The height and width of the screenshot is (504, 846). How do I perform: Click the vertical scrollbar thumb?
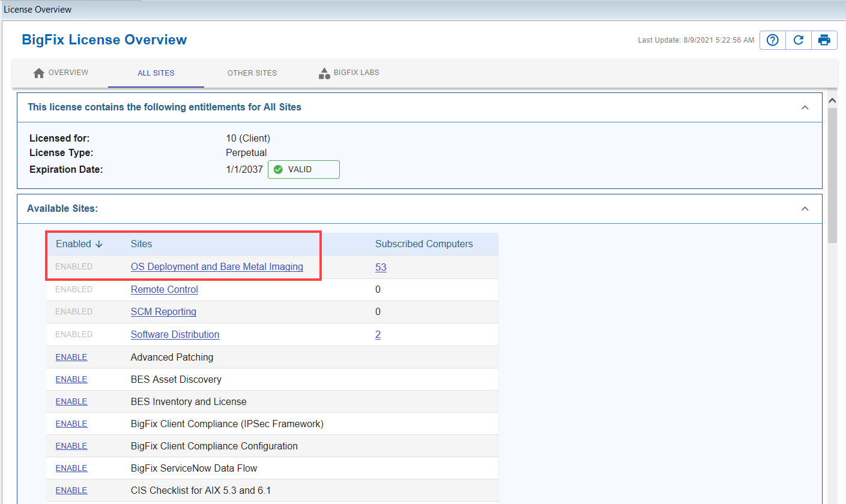click(832, 175)
